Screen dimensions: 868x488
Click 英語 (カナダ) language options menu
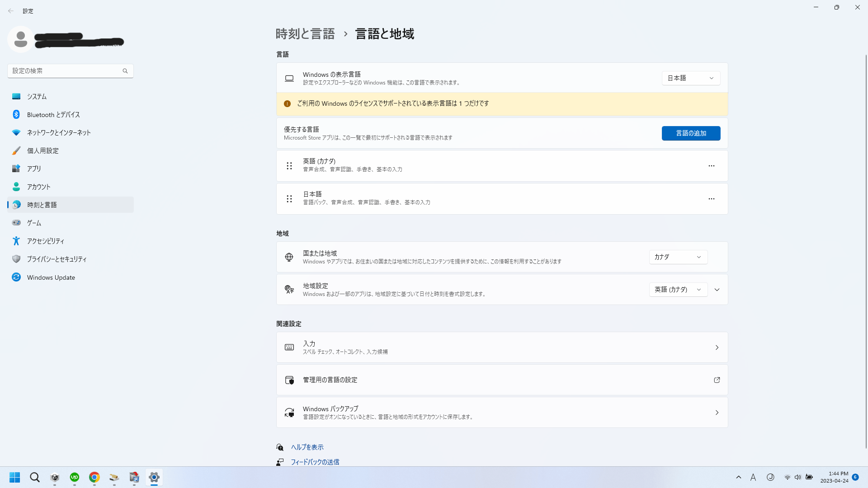(711, 166)
